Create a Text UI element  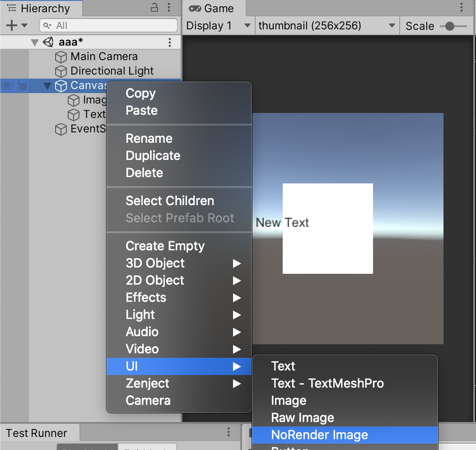tap(345, 366)
